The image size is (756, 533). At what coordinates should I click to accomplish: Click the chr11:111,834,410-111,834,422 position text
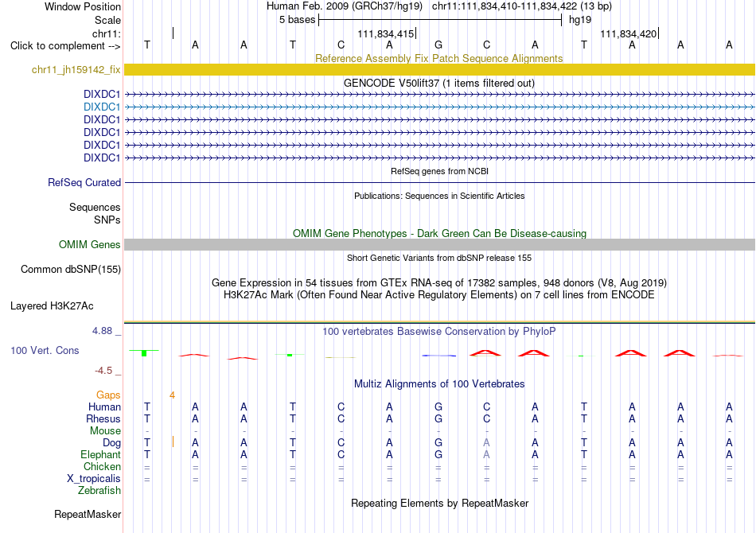click(522, 6)
